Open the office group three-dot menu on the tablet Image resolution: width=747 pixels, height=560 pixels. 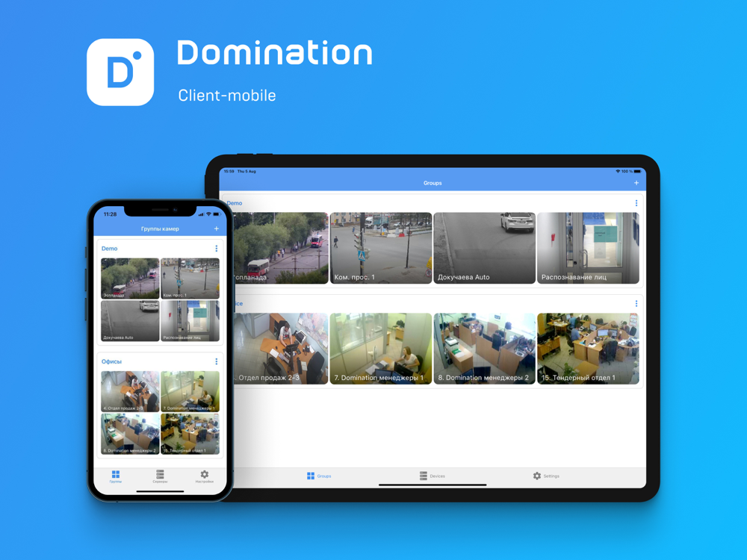pyautogui.click(x=636, y=303)
